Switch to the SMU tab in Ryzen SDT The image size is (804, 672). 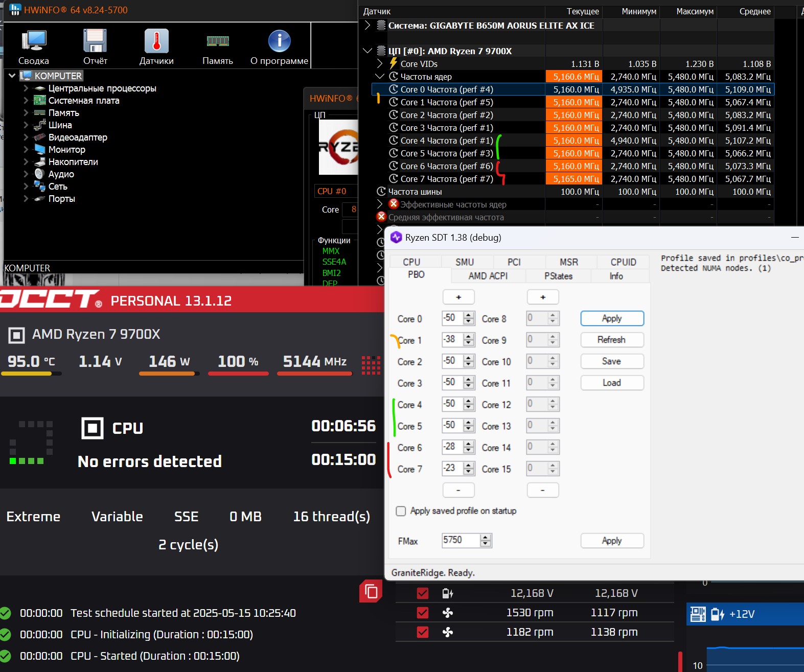click(x=465, y=262)
